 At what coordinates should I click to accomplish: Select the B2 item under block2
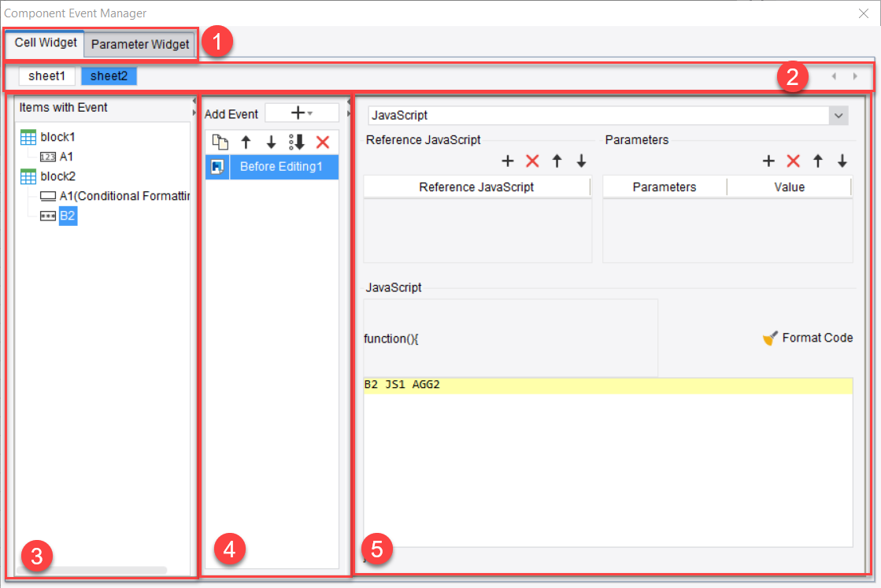pyautogui.click(x=68, y=216)
